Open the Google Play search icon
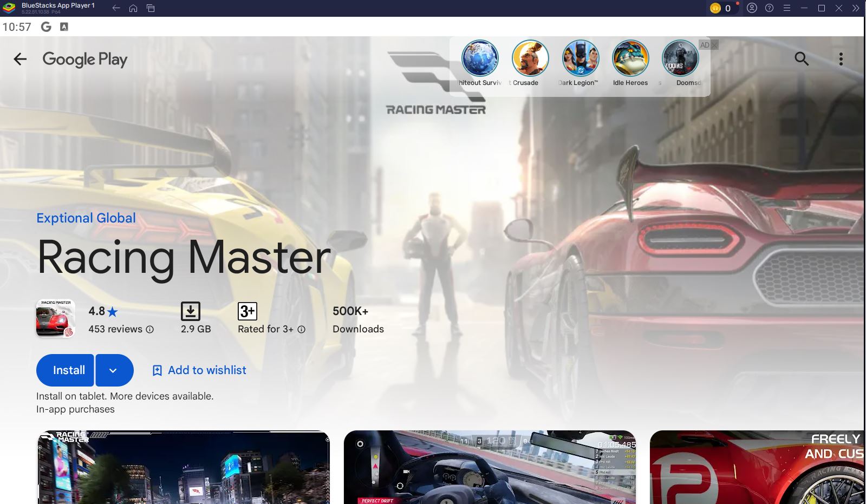Image resolution: width=866 pixels, height=504 pixels. (802, 59)
